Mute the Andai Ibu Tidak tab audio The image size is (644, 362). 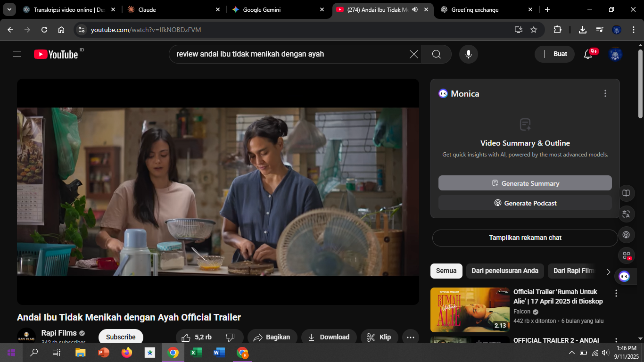pyautogui.click(x=415, y=9)
